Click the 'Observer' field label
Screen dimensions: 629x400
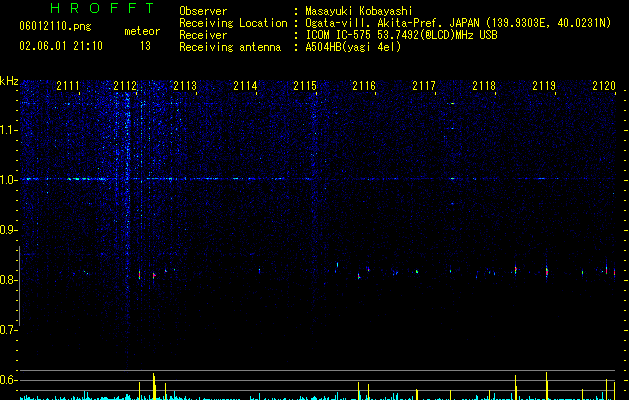(203, 11)
